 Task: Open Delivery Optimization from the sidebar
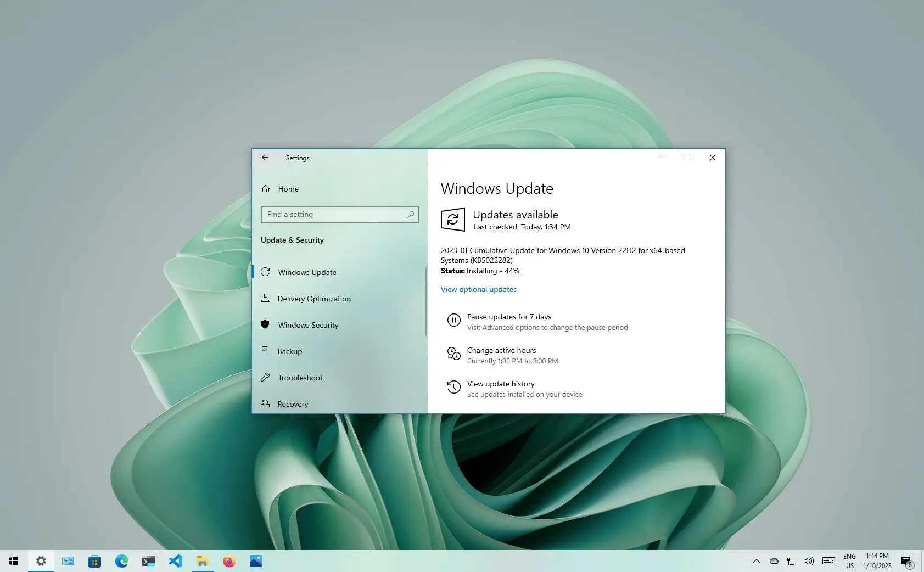click(x=314, y=299)
